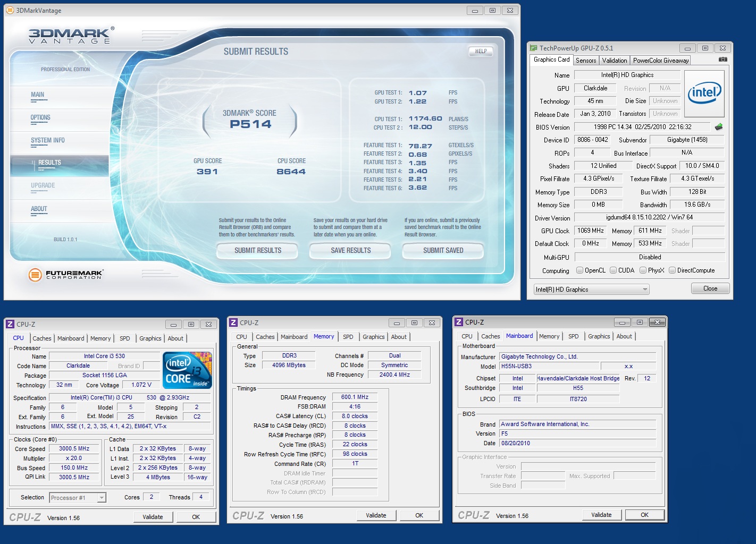Viewport: 756px width, 544px height.
Task: Click the GPU-Z Name field Intel(R) HD Graphics
Action: point(627,75)
